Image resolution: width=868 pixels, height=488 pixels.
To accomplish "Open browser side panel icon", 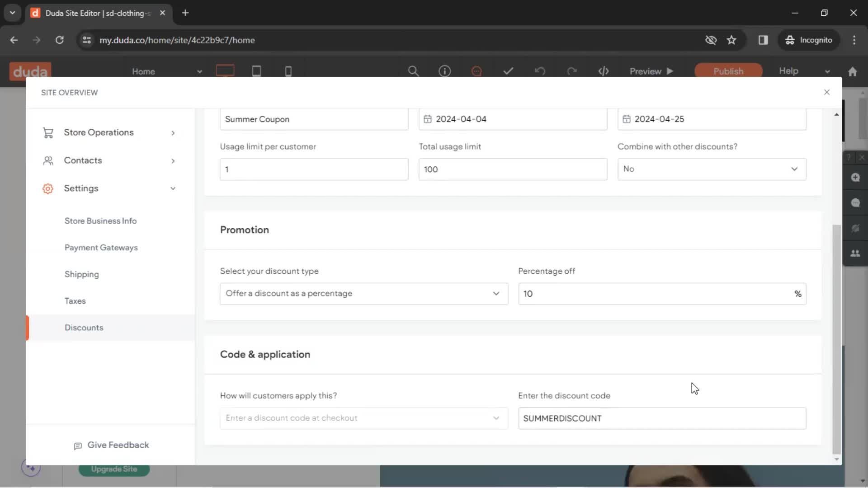I will pyautogui.click(x=763, y=40).
